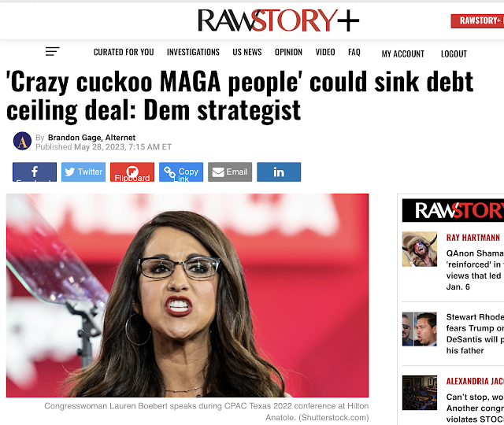Share article on Twitter
Image resolution: width=504 pixels, height=425 pixels.
pos(83,172)
